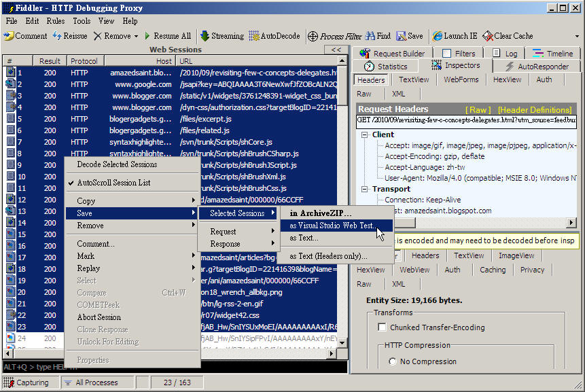Click the sessions list scroll up arrow

[342, 60]
